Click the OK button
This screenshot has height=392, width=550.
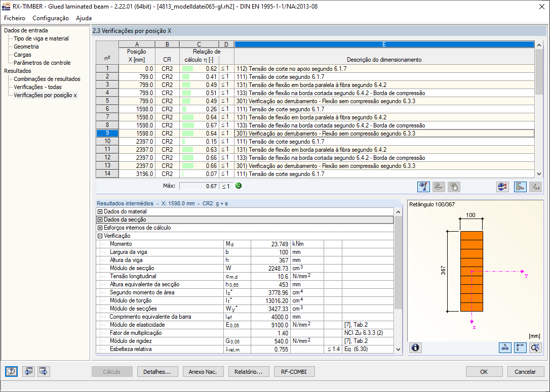tap(484, 372)
